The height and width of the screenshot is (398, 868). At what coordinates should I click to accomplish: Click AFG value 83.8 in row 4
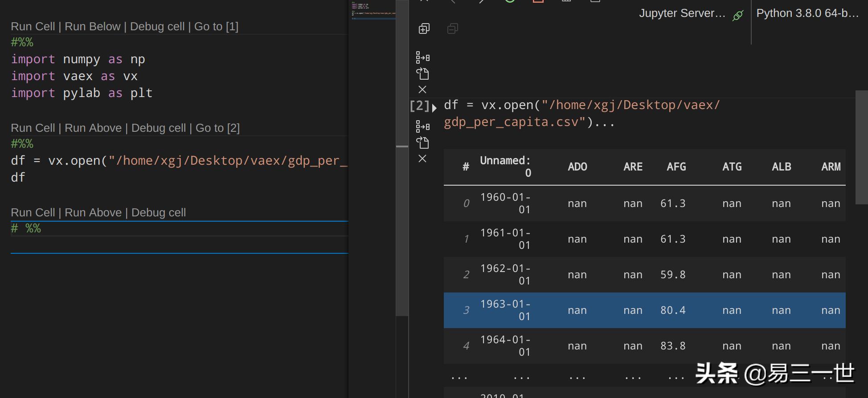coord(673,346)
